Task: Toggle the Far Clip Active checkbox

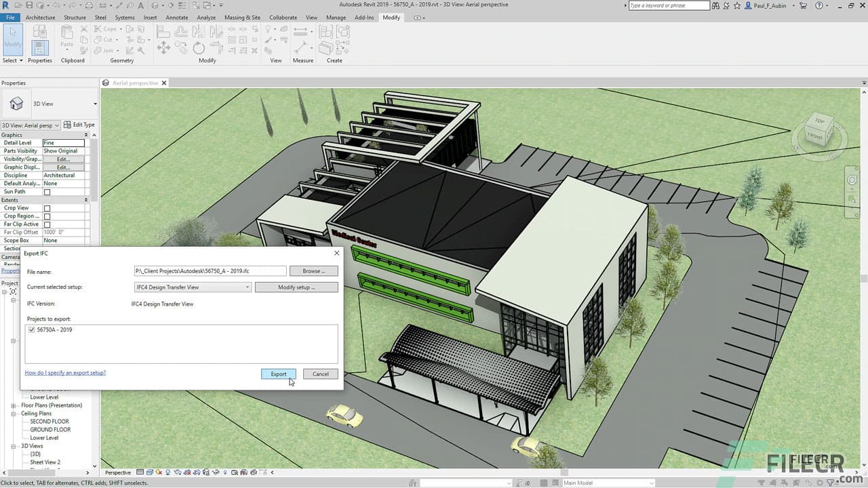Action: [45, 224]
